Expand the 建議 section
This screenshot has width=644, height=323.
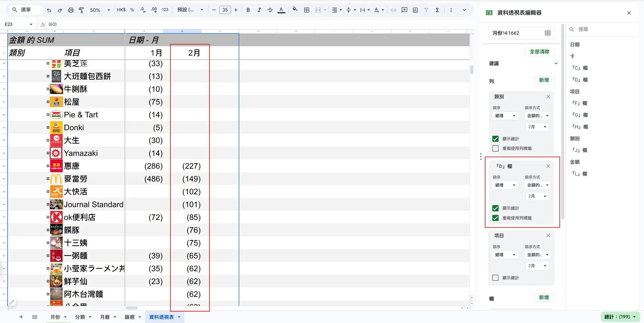pos(556,63)
